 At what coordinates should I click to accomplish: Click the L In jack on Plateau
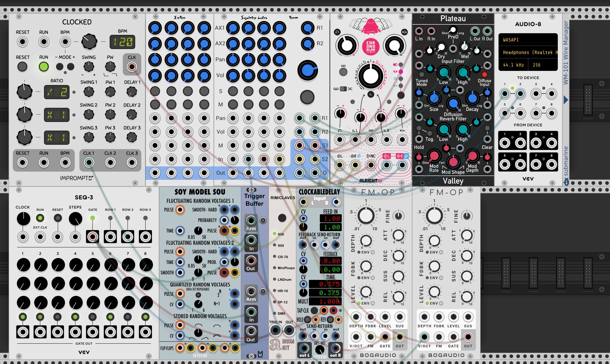point(419,31)
